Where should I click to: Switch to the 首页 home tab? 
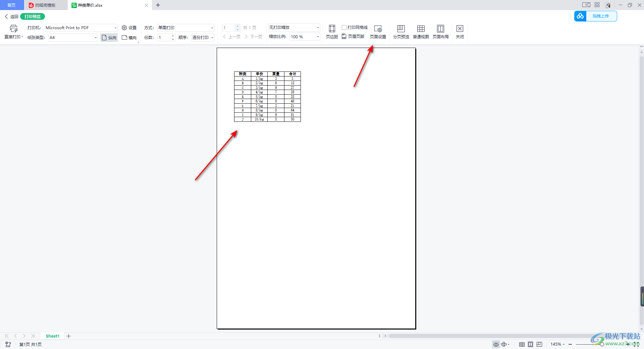pyautogui.click(x=12, y=5)
